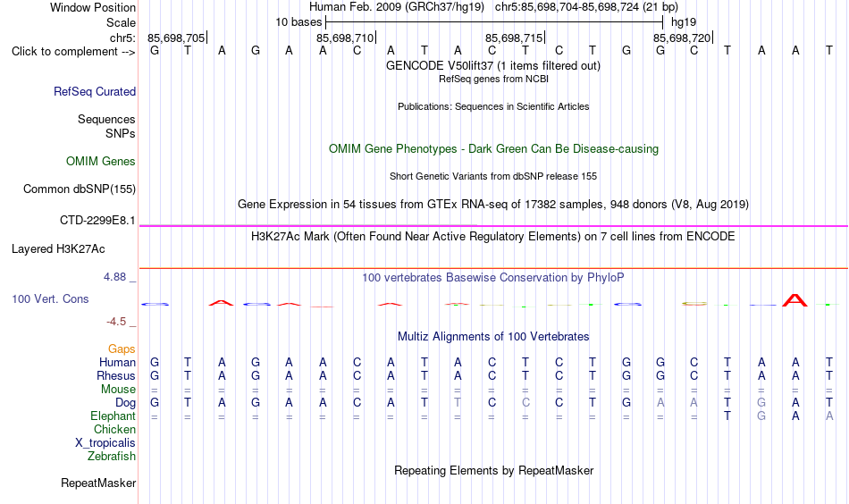Select the CTD-2299E8.1 gene label
The image size is (849, 504).
97,221
